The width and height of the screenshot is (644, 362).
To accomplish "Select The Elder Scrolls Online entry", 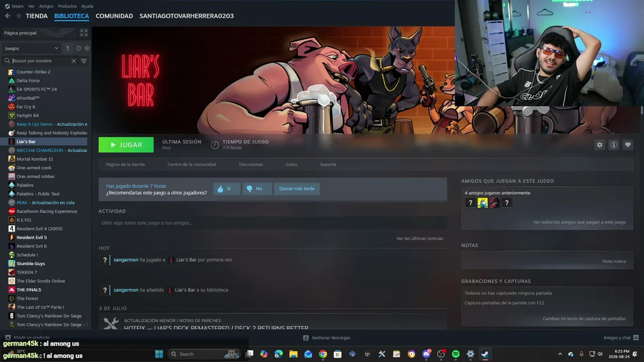I will point(41,281).
